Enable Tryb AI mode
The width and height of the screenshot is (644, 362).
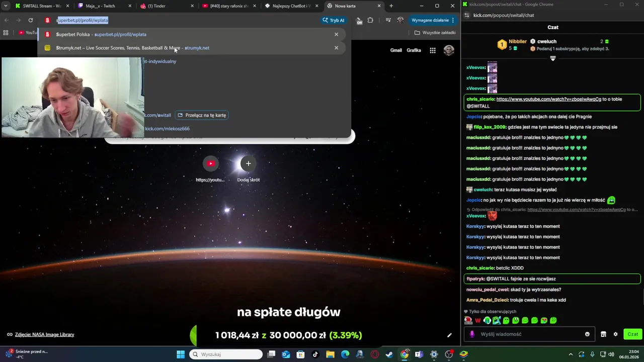point(333,20)
